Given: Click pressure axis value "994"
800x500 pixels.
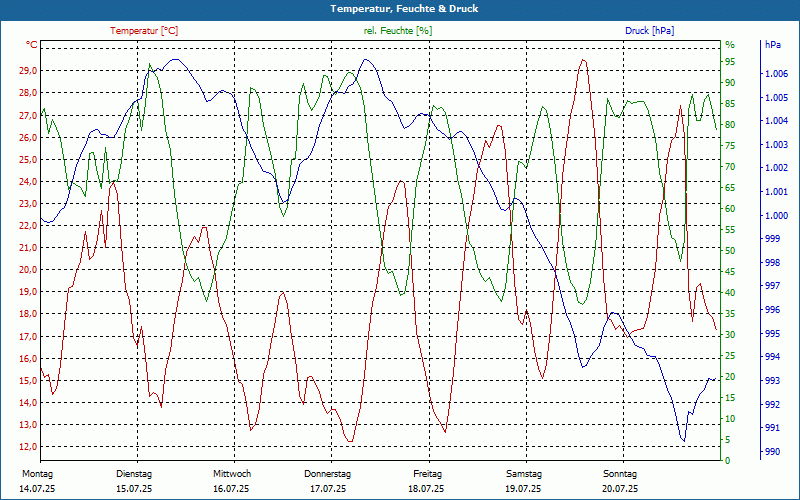Looking at the screenshot, I should [772, 357].
